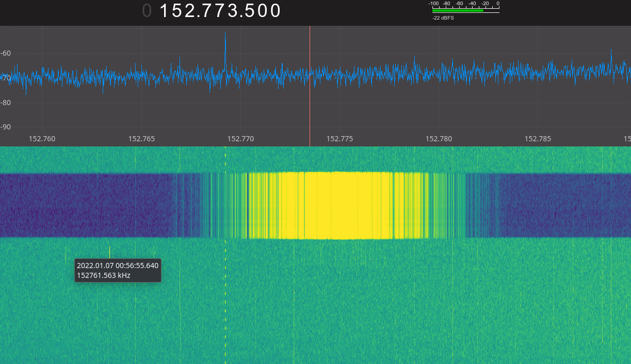Click the -60 dB axis label
The image size is (631, 364).
(6, 53)
